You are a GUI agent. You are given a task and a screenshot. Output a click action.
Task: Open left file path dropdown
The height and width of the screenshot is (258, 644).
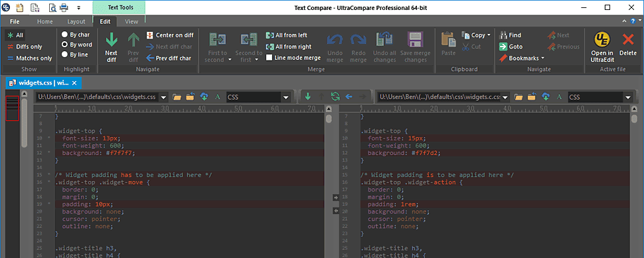point(164,98)
